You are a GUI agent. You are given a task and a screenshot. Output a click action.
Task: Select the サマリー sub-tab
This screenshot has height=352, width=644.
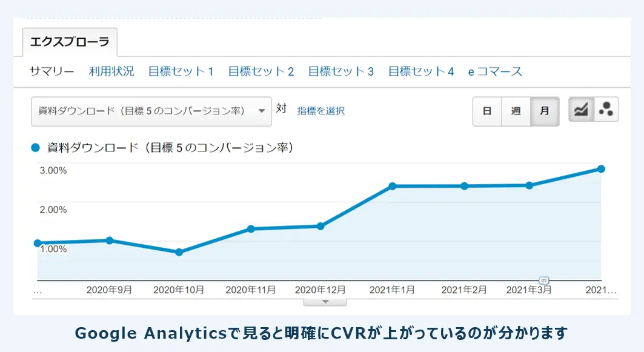point(52,71)
